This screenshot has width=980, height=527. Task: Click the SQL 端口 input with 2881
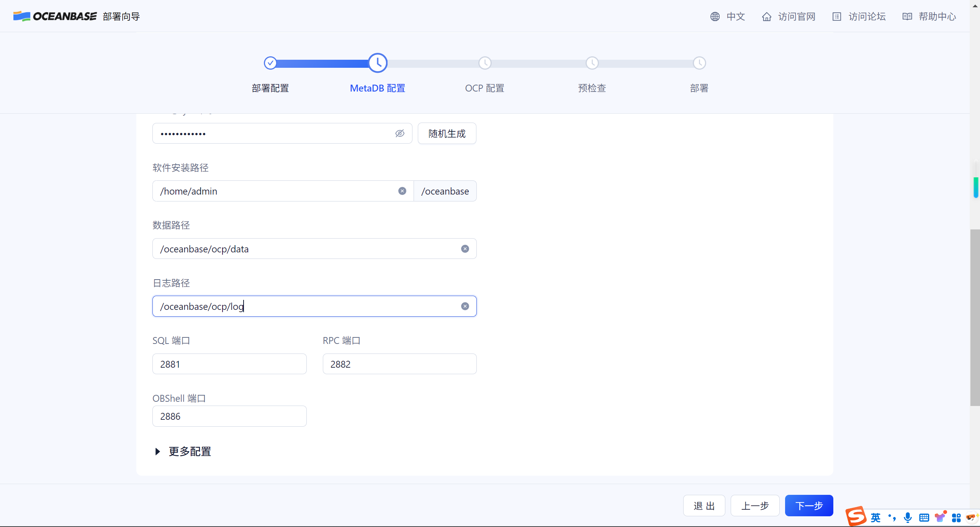tap(229, 364)
